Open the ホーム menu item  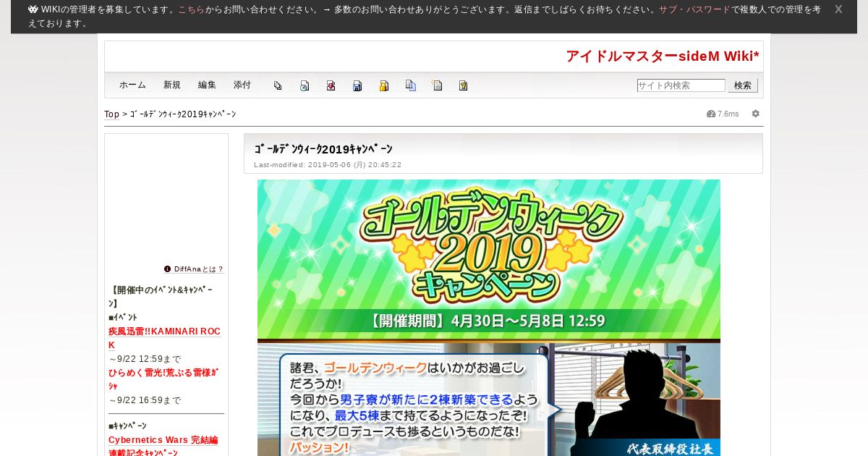132,85
